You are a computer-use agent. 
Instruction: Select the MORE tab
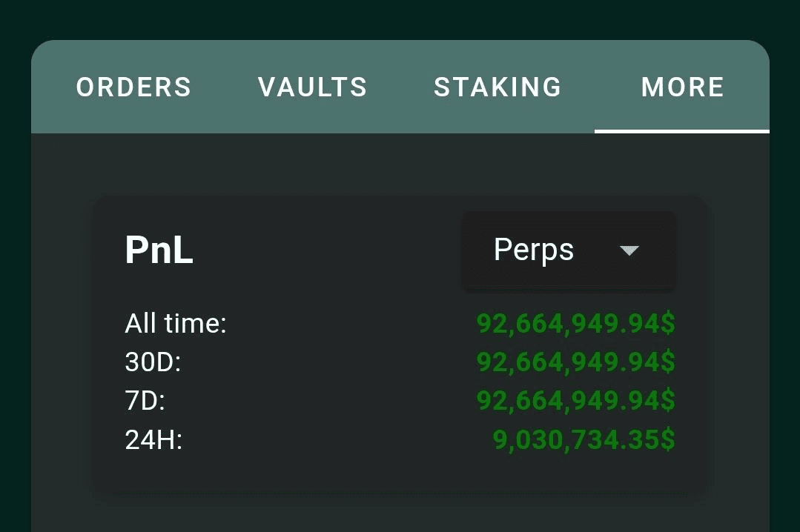coord(682,87)
